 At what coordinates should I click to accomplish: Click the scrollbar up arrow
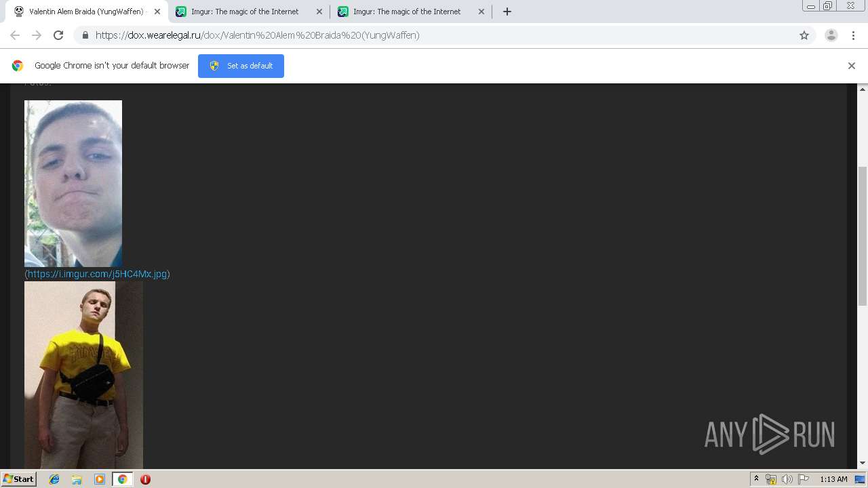pyautogui.click(x=863, y=89)
